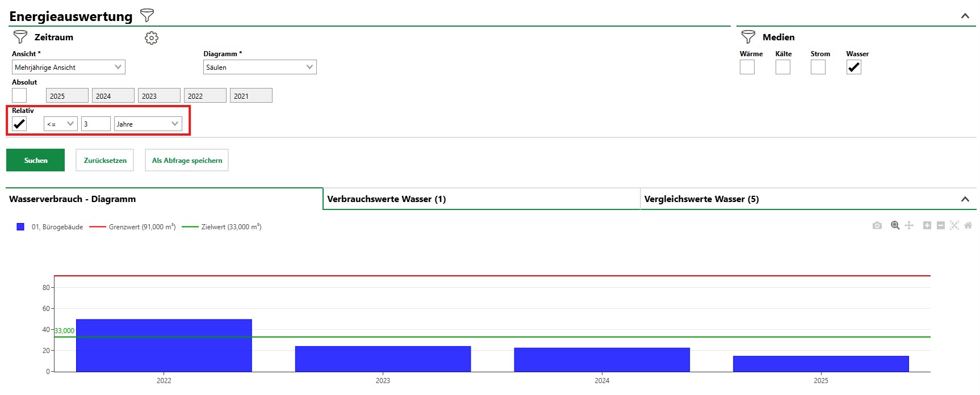Activate the chart zoom magnifier tool
The width and height of the screenshot is (980, 395).
(895, 225)
